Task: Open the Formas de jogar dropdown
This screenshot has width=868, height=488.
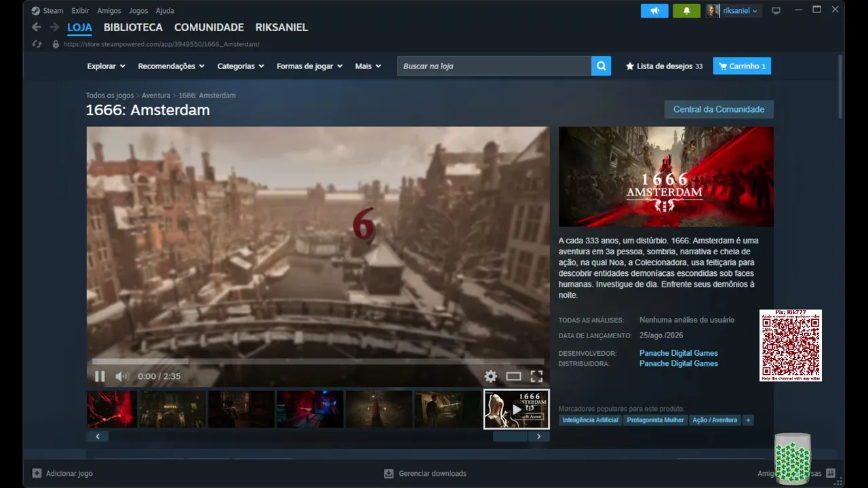Action: [310, 66]
